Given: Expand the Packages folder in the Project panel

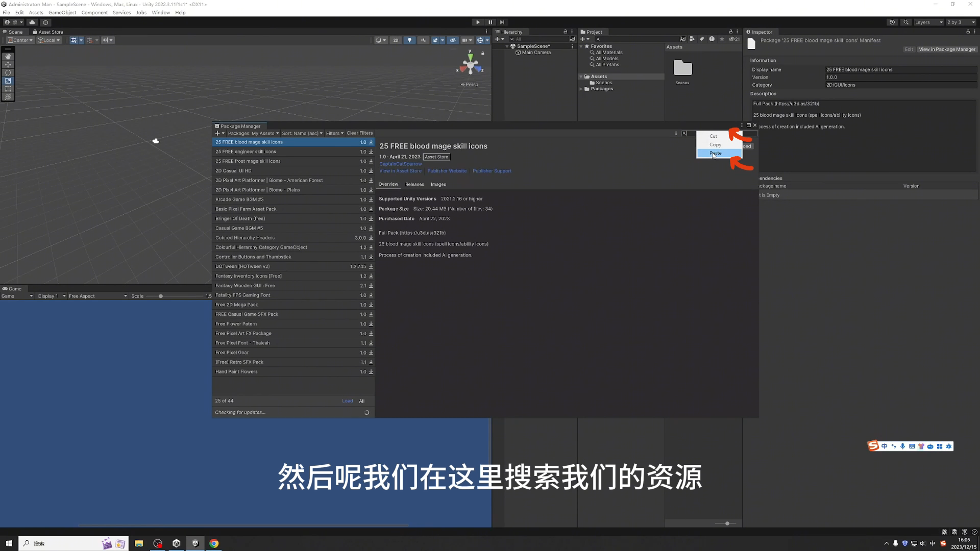Looking at the screenshot, I should pyautogui.click(x=581, y=89).
